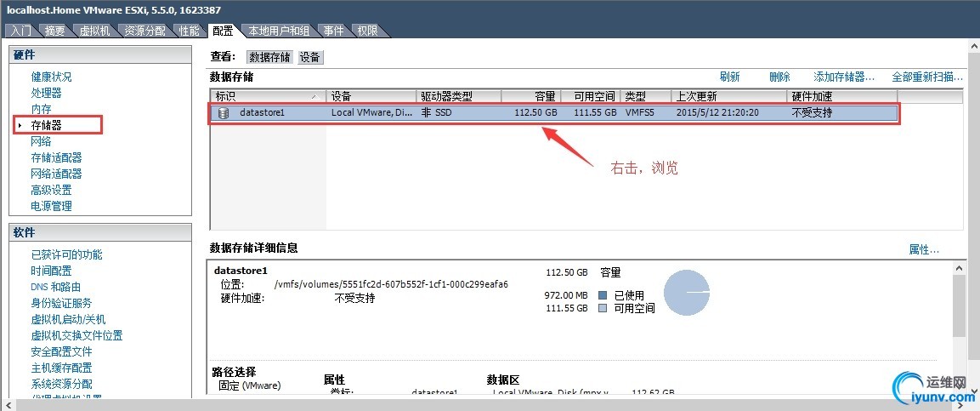
Task: Click the 硬件 panel header
Action: [100, 55]
